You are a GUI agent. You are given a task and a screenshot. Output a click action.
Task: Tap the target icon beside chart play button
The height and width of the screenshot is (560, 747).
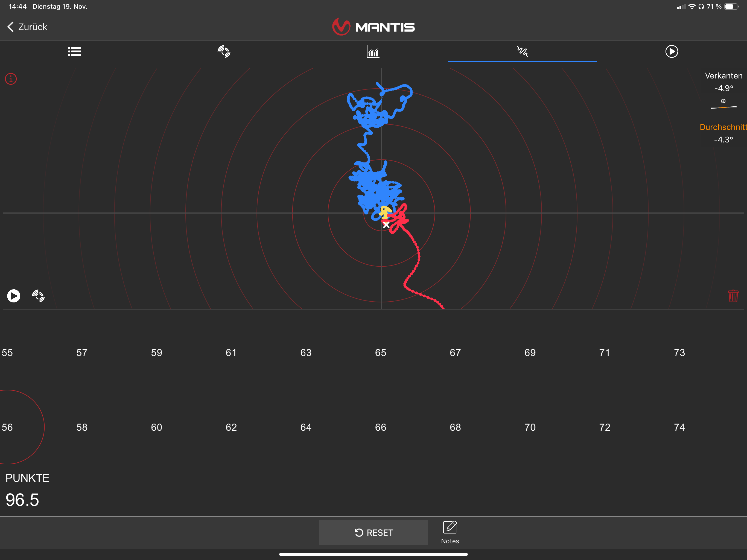pyautogui.click(x=38, y=296)
